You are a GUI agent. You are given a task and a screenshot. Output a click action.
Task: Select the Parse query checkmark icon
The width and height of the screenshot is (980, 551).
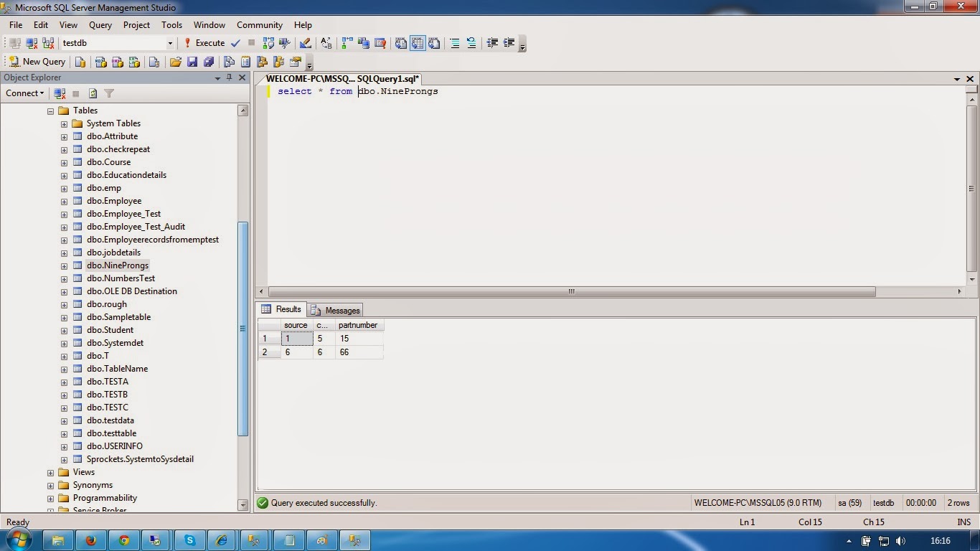pos(235,42)
